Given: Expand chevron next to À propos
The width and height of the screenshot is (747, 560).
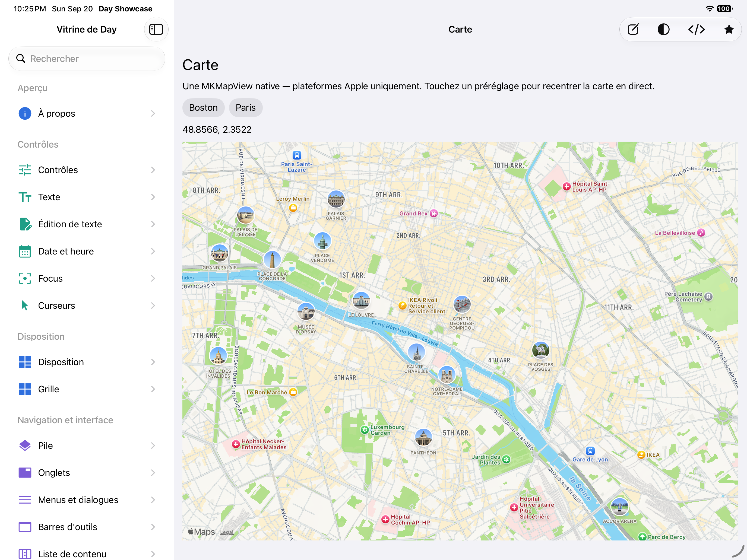Looking at the screenshot, I should (153, 113).
